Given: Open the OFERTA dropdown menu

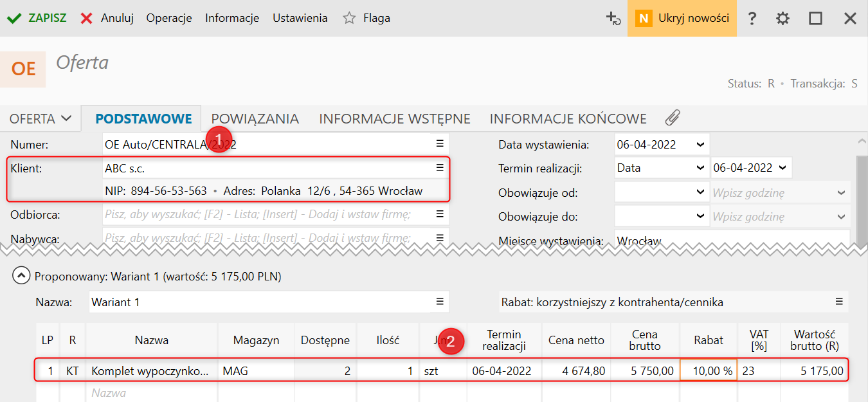Looking at the screenshot, I should pos(41,118).
